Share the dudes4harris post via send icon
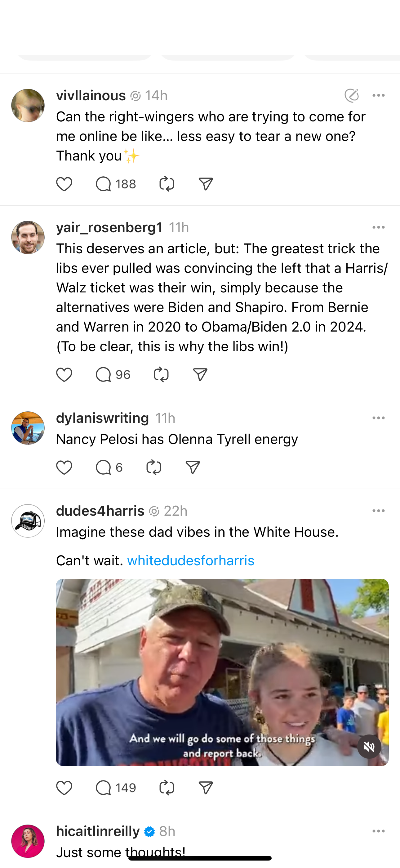The image size is (400, 868). pos(206,788)
